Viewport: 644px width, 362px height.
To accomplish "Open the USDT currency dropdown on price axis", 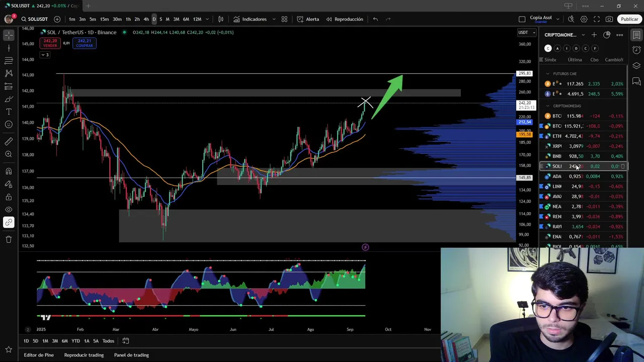I will (x=527, y=33).
